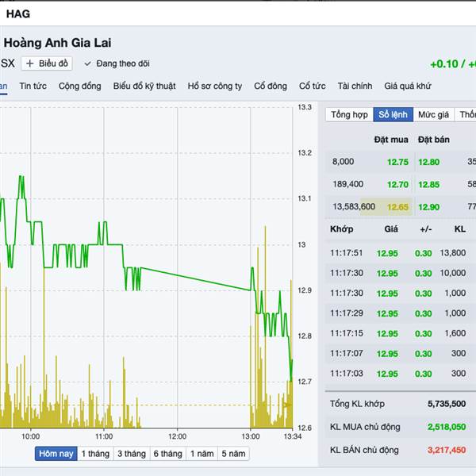Click the KL column header
This screenshot has height=476, width=476.
[460, 229]
